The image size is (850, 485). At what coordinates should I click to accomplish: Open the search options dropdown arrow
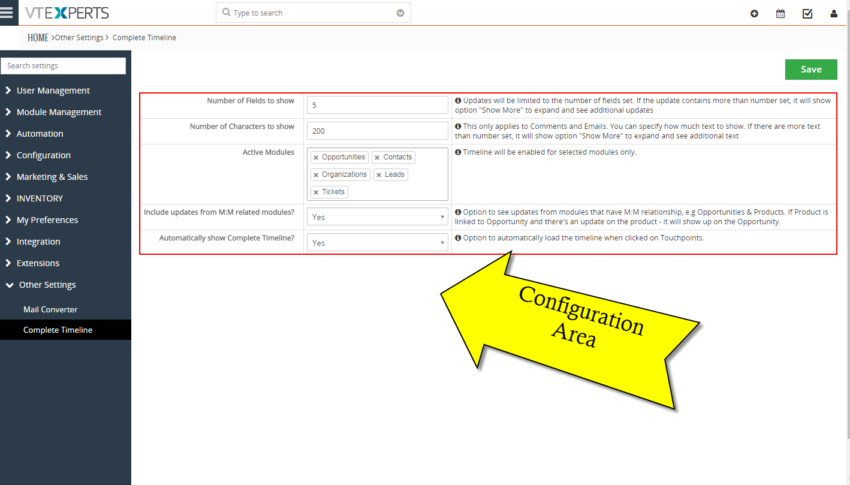click(x=400, y=12)
